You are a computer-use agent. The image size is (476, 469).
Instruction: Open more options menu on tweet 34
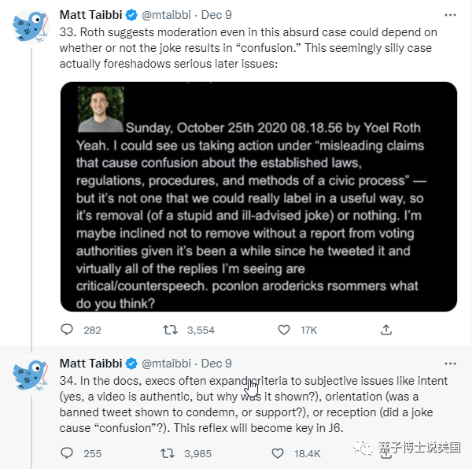pyautogui.click(x=450, y=364)
